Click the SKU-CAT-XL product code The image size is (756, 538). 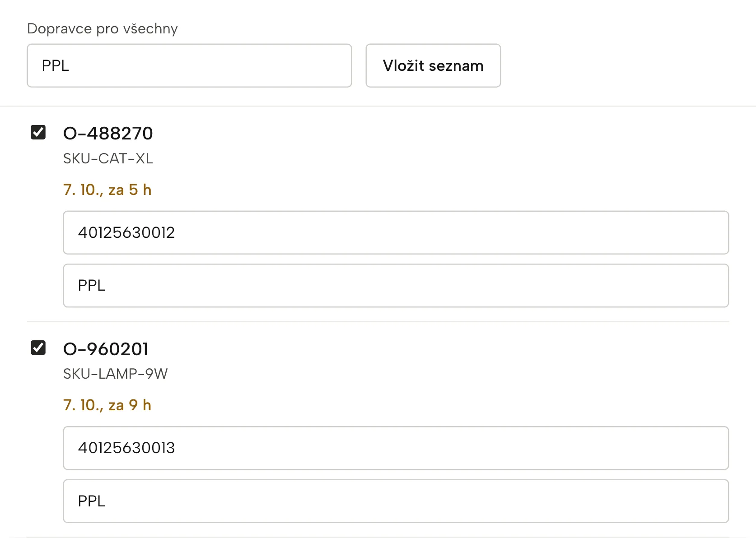click(108, 158)
